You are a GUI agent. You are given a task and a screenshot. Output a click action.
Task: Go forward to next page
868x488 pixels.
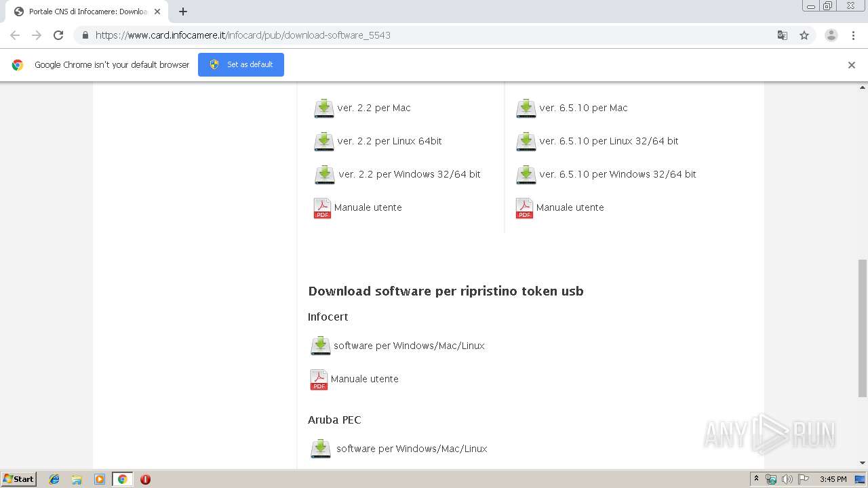(37, 35)
